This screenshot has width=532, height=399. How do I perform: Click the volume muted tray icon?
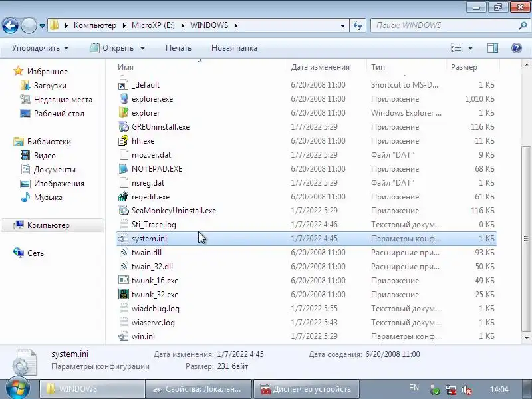pyautogui.click(x=467, y=390)
